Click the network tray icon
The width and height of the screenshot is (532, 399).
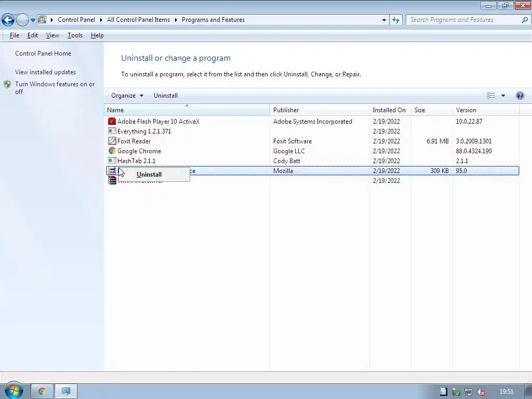pyautogui.click(x=469, y=392)
